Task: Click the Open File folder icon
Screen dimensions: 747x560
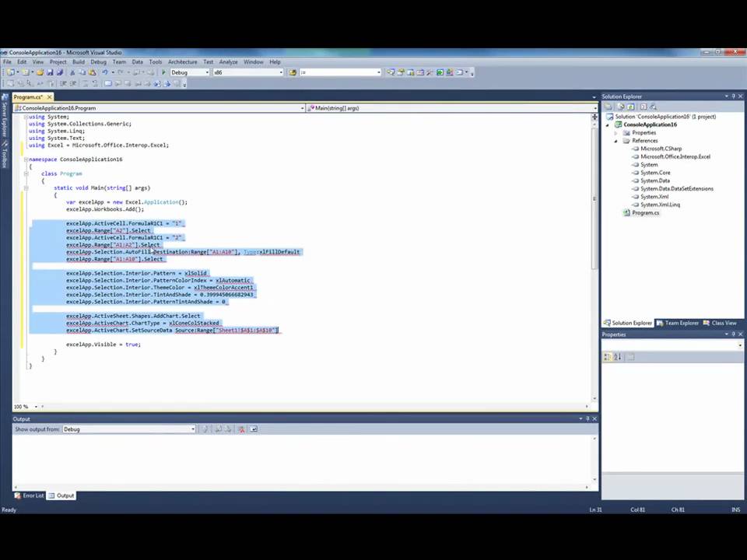Action: point(40,72)
